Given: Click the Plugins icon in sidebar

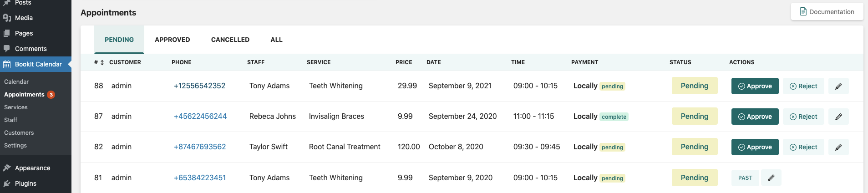Looking at the screenshot, I should coord(7,183).
